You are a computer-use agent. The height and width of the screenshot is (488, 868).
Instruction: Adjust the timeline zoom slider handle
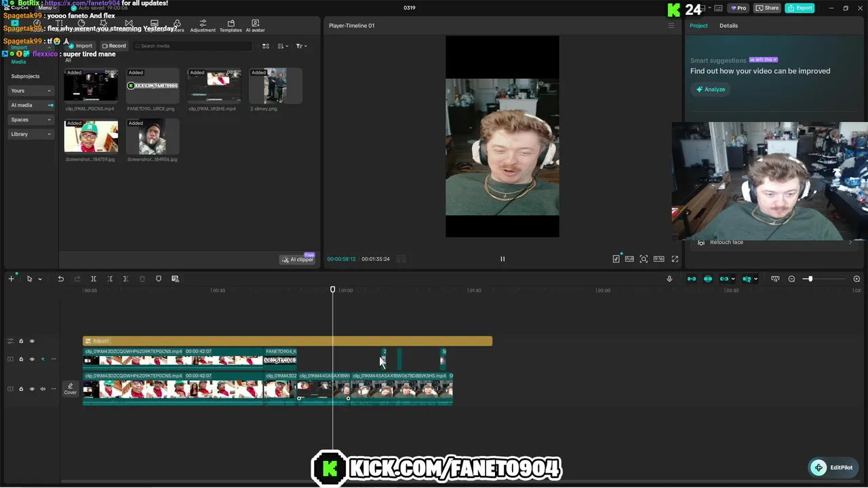pos(809,279)
